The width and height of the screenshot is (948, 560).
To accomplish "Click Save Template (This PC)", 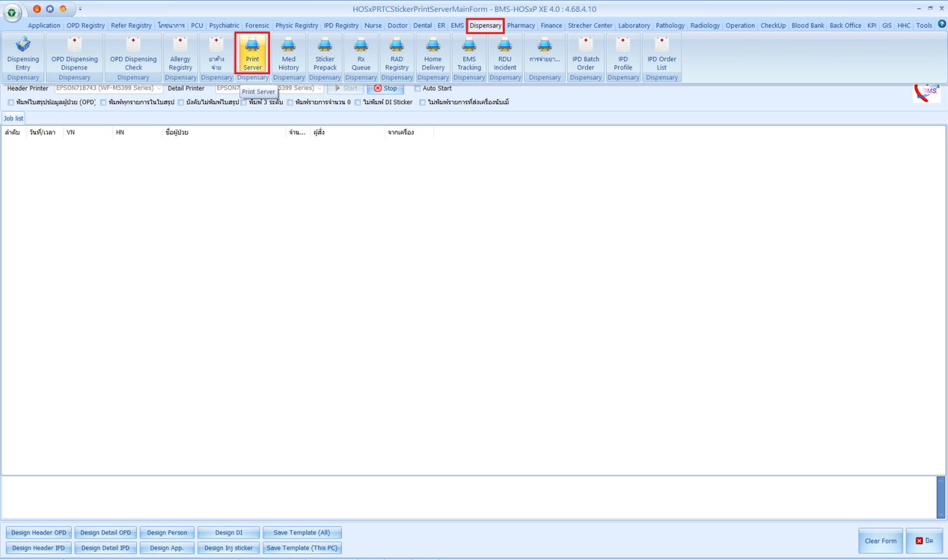I will pyautogui.click(x=302, y=548).
